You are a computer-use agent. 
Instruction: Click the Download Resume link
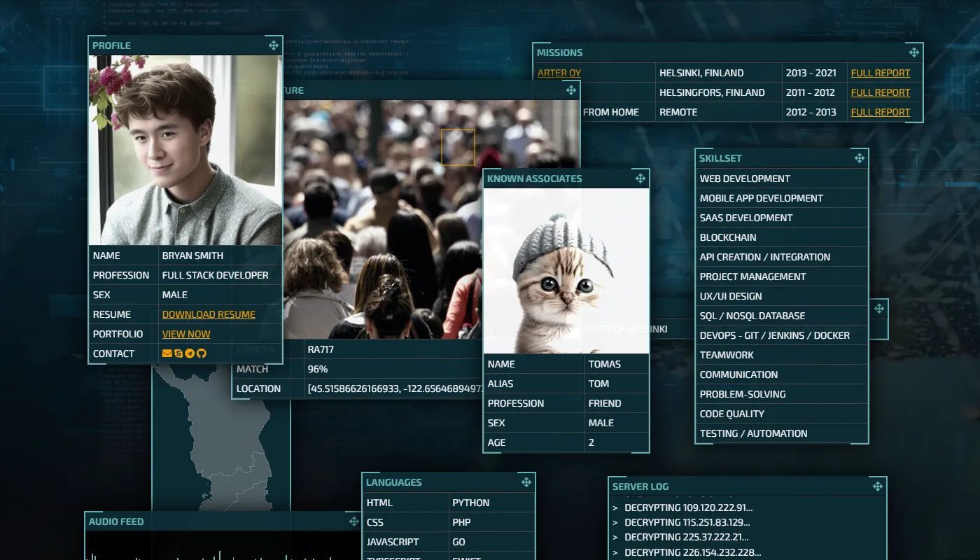(x=209, y=314)
